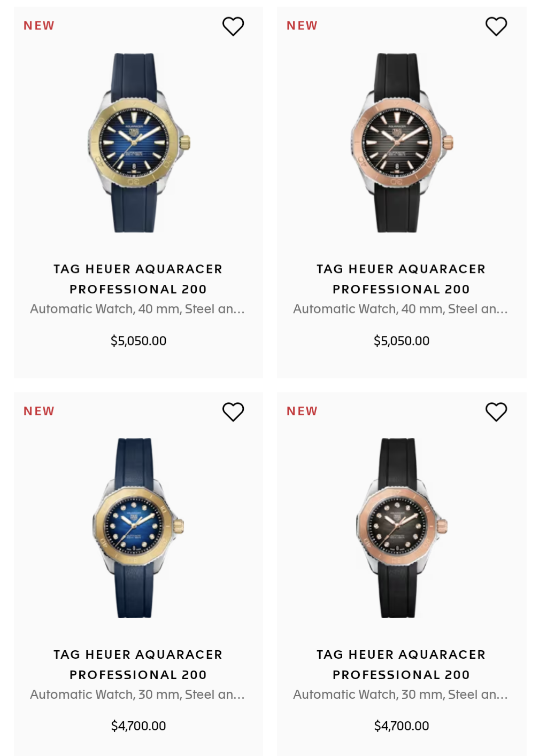The image size is (539, 756).
Task: Favorite the blue 40 mm Aquaracer watch
Action: pyautogui.click(x=233, y=26)
